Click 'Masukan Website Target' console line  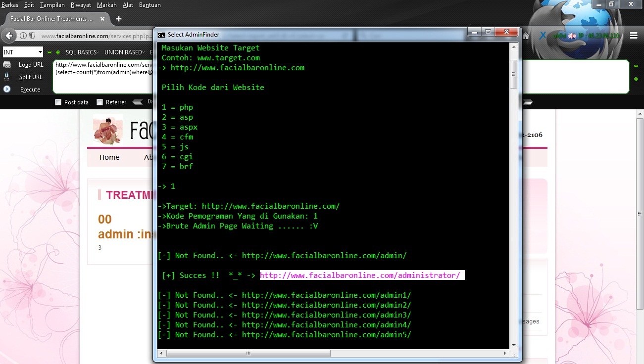coord(210,48)
